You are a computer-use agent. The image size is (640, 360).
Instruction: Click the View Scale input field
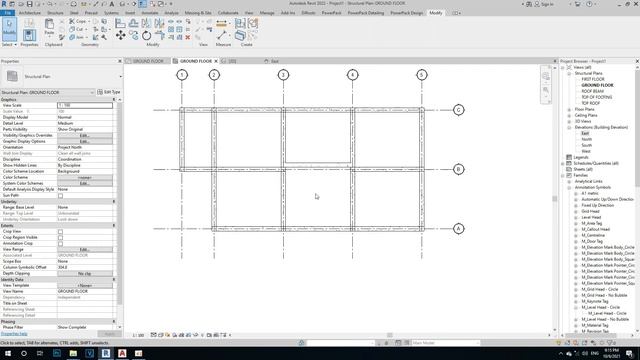pos(85,105)
